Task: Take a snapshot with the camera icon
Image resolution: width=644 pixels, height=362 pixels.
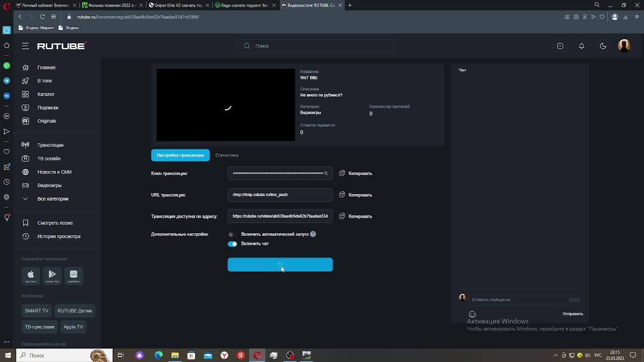Action: [576, 17]
